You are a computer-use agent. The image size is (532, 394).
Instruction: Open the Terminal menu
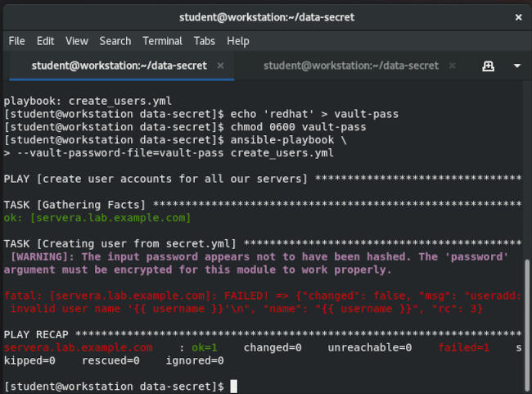tap(162, 41)
